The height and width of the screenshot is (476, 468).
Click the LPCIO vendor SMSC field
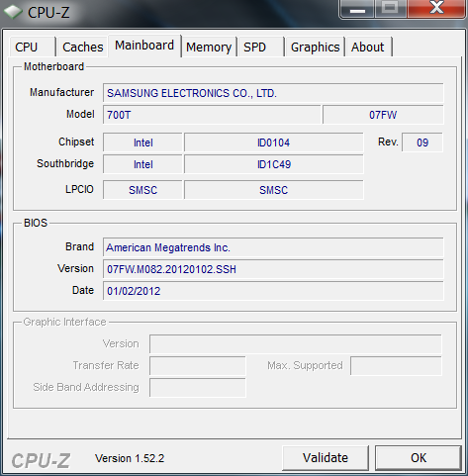click(x=142, y=190)
